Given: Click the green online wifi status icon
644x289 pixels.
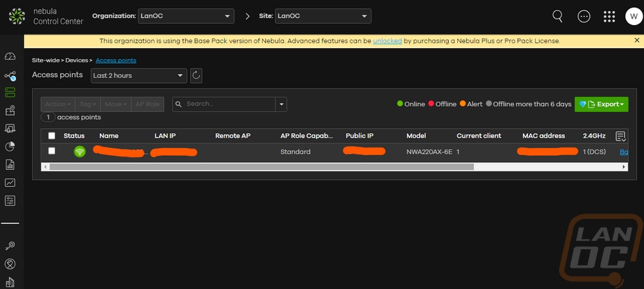Looking at the screenshot, I should tap(80, 151).
